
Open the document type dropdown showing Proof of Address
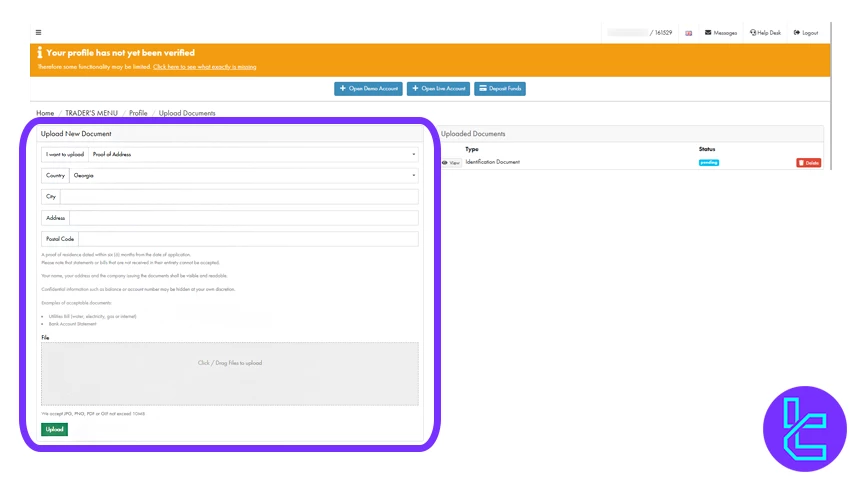[253, 154]
